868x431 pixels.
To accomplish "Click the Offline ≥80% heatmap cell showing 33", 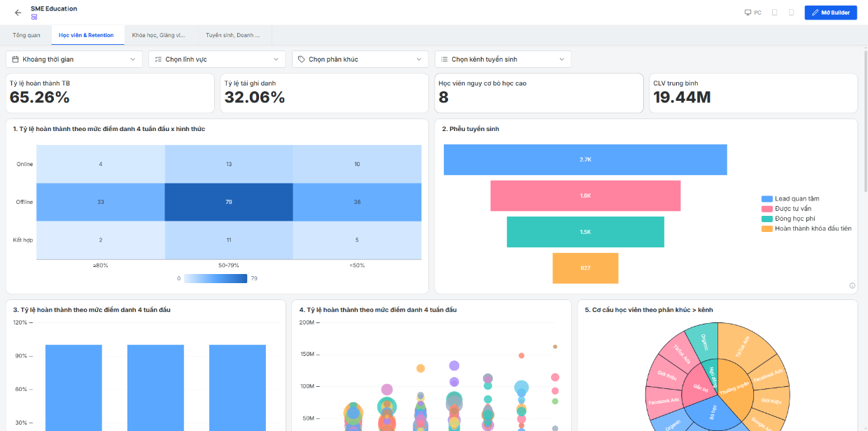I will [x=101, y=202].
